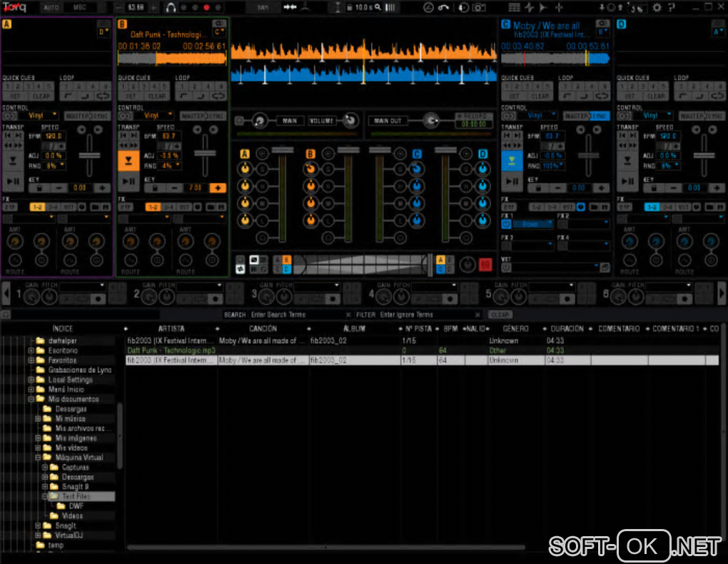Viewport: 728px width, 564px height.
Task: Click the red record button beside crossfader
Action: tap(485, 264)
